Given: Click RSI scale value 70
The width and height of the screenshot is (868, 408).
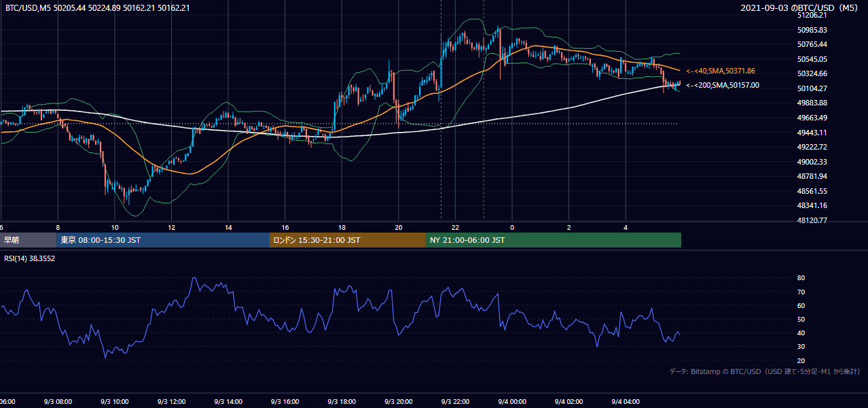Looking at the screenshot, I should click(x=801, y=292).
